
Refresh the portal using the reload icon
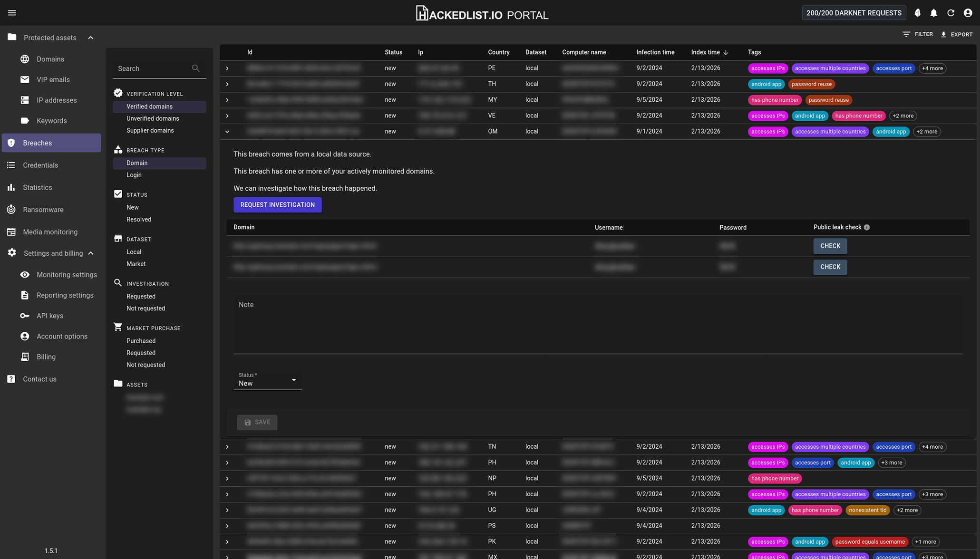[951, 13]
